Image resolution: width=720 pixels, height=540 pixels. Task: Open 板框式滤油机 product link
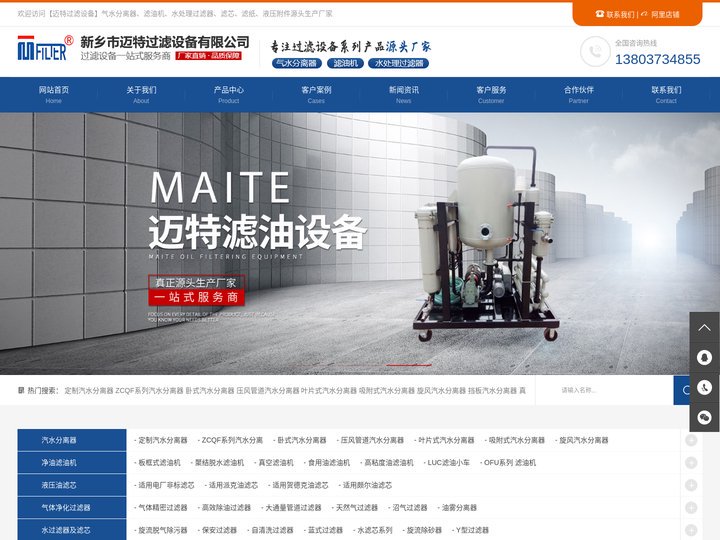pos(159,462)
